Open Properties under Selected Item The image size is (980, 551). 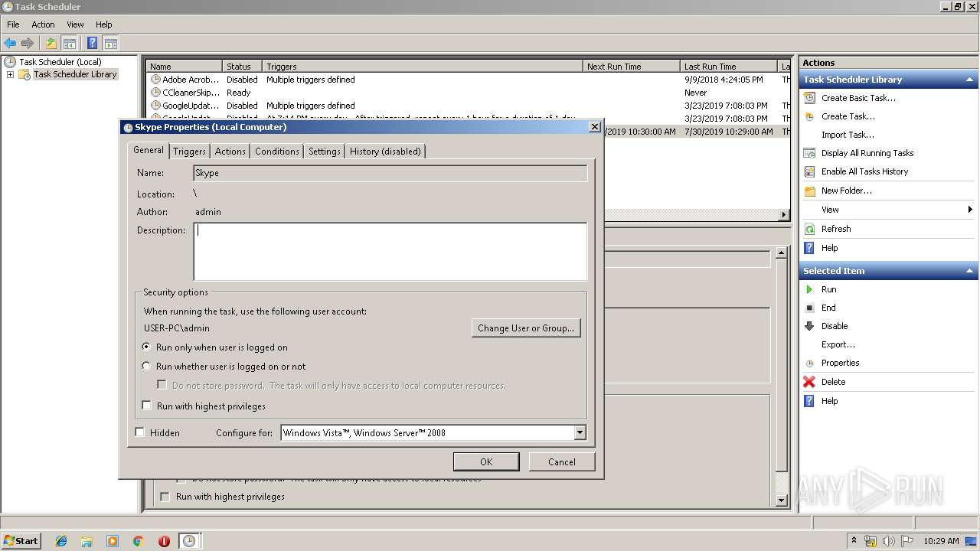[840, 363]
